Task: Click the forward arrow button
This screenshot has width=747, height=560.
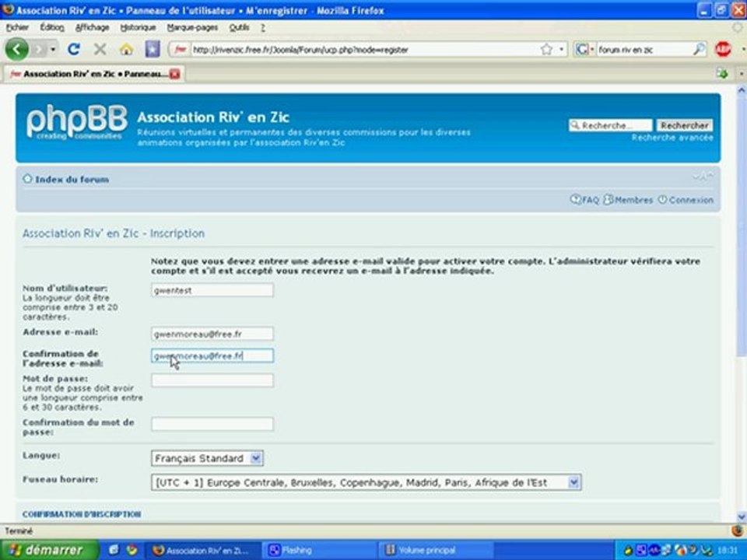Action: 40,49
